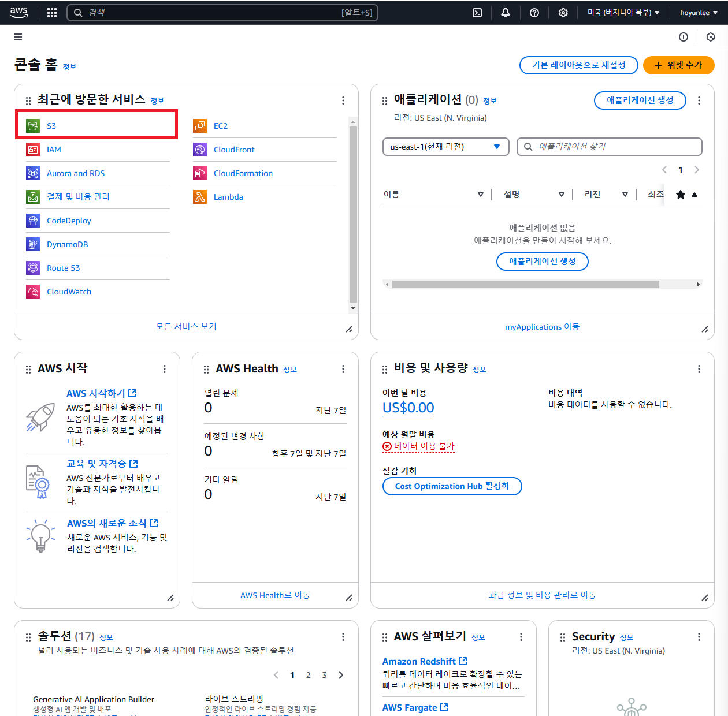Click the AWS logo home icon
This screenshot has width=728, height=716.
tap(18, 12)
